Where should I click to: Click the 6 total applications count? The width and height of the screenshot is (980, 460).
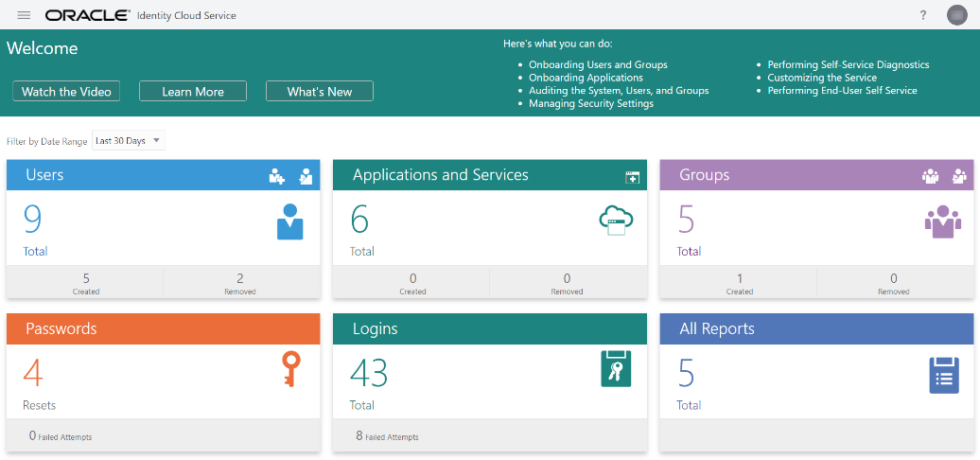point(359,220)
